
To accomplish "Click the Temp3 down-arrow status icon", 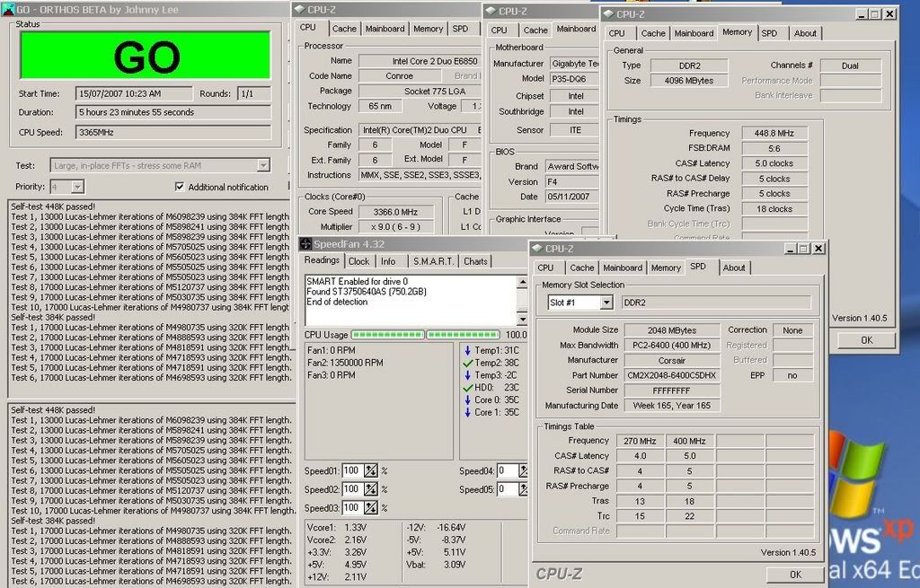I will coord(467,375).
